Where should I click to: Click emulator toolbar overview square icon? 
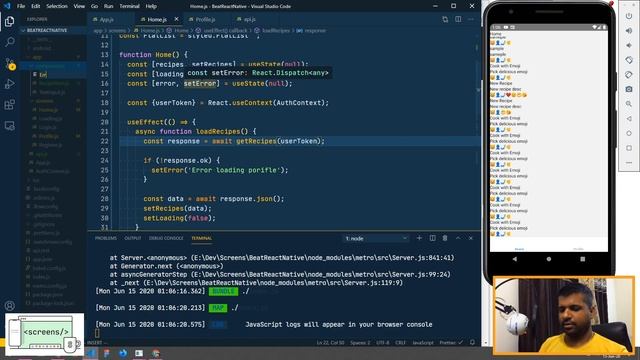tap(629, 148)
